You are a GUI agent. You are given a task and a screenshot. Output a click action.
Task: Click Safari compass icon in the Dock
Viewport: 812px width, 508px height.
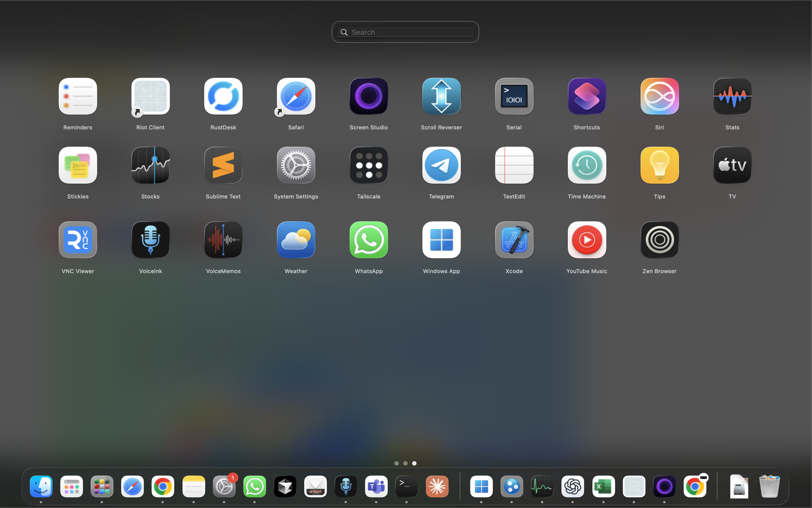133,487
